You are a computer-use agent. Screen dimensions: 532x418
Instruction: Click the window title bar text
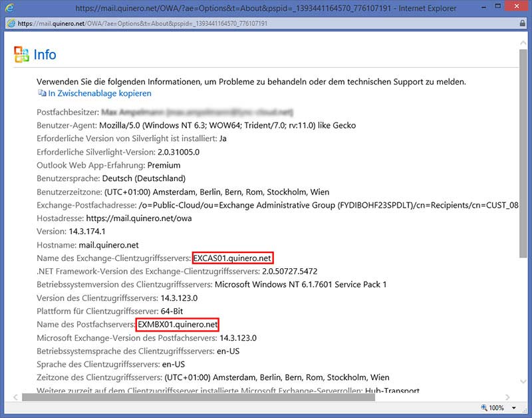[266, 8]
